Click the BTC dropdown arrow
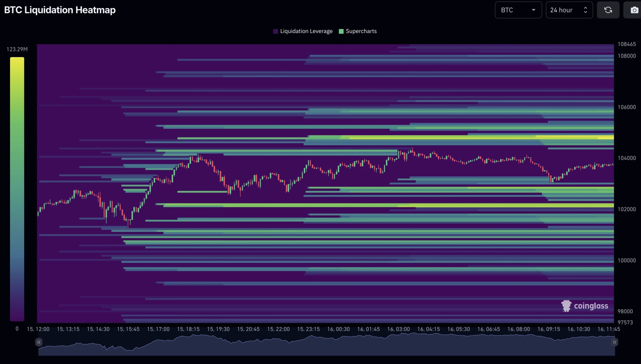 point(533,10)
